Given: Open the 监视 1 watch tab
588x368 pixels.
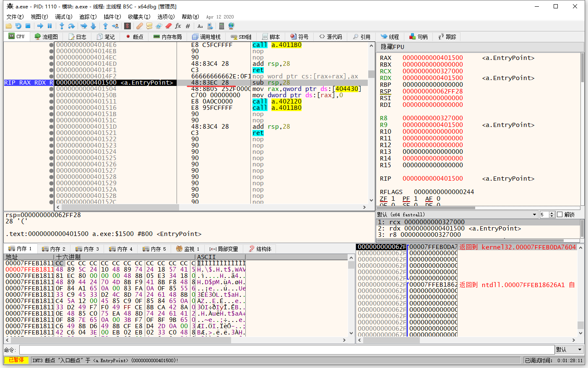Looking at the screenshot, I should point(188,249).
